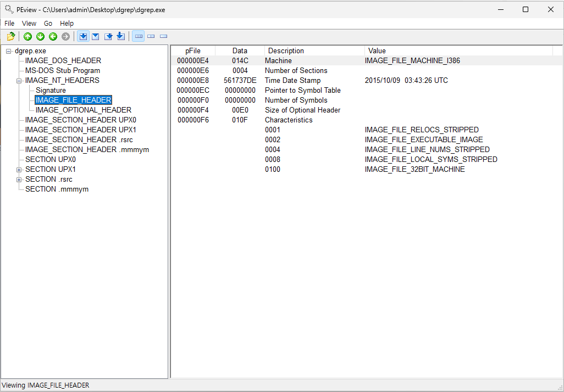Click the Time Date Stamp description
564x392 pixels.
pos(293,81)
